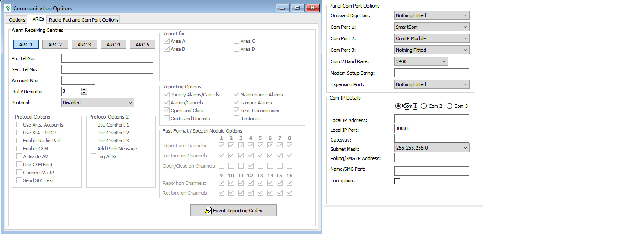644x234 pixels.
Task: Switch to the Options tab
Action: tap(17, 20)
